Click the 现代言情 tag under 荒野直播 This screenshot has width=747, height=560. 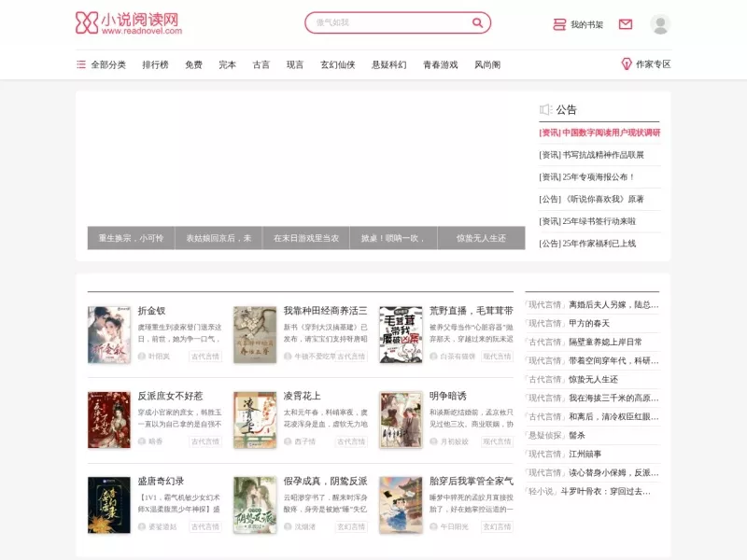[x=497, y=357]
